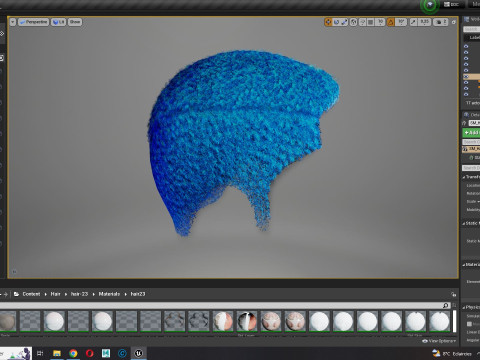Select the half white half pink sphere asset
The image size is (480, 360).
[223, 321]
